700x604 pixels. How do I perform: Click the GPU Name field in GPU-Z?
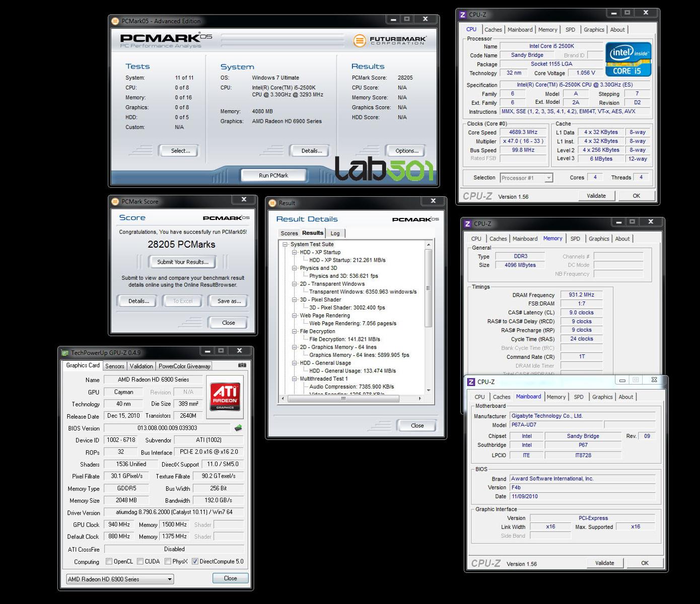154,380
